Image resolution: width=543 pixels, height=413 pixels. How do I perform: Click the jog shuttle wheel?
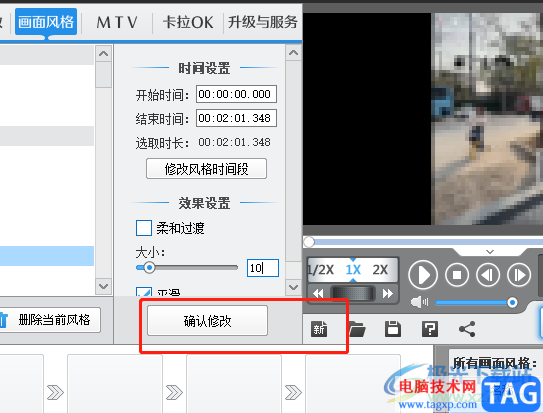[353, 294]
